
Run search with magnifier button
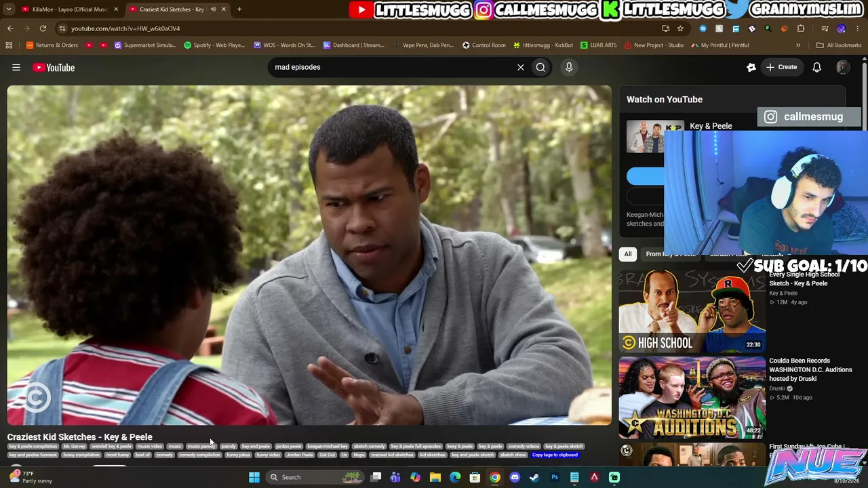point(540,67)
